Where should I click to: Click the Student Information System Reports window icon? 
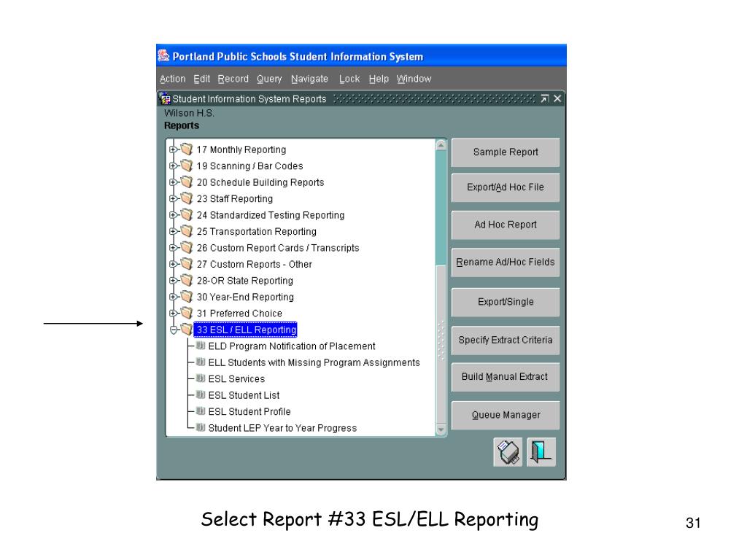[x=166, y=98]
